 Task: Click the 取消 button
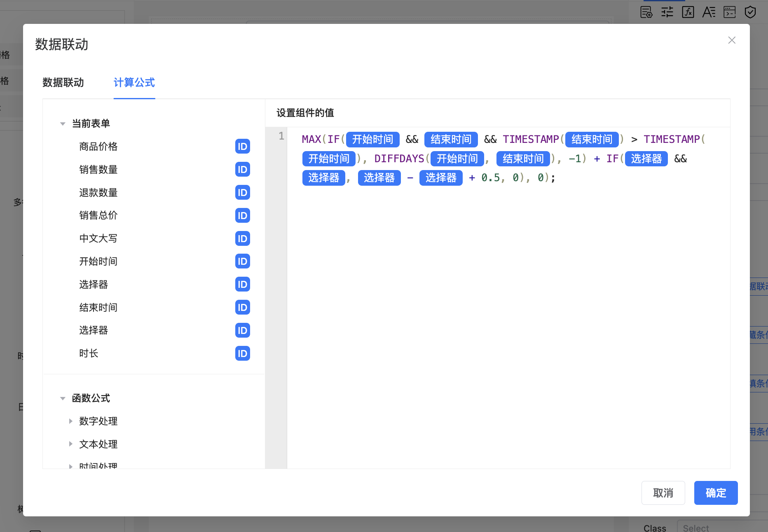[663, 493]
